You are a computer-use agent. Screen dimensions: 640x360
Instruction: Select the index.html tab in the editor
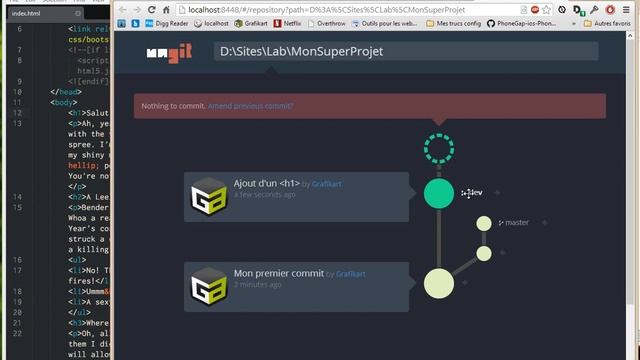click(26, 13)
